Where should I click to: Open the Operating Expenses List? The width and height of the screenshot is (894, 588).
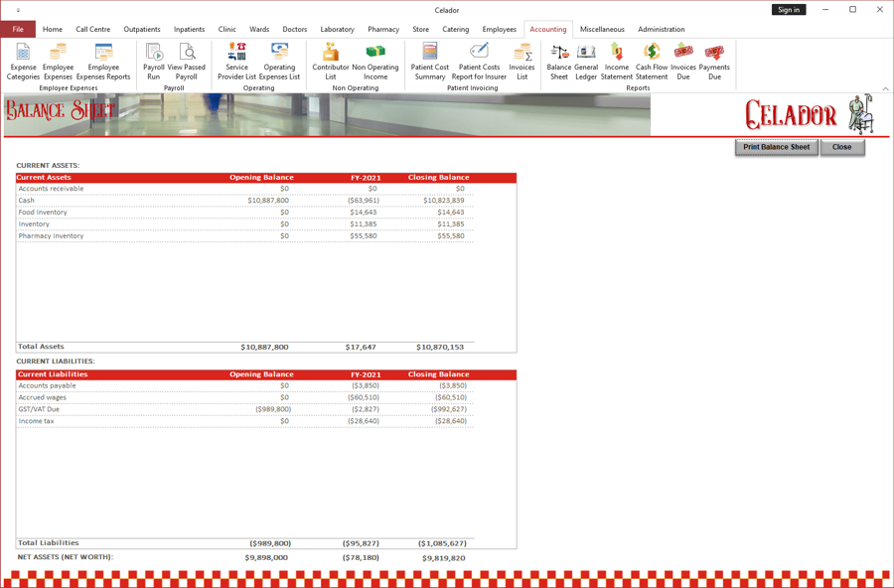tap(279, 62)
